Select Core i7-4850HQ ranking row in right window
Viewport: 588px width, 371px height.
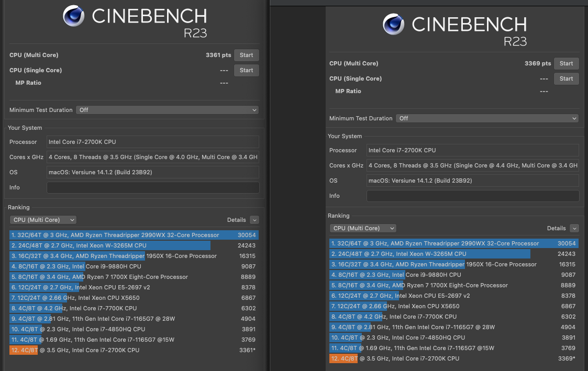tap(454, 338)
